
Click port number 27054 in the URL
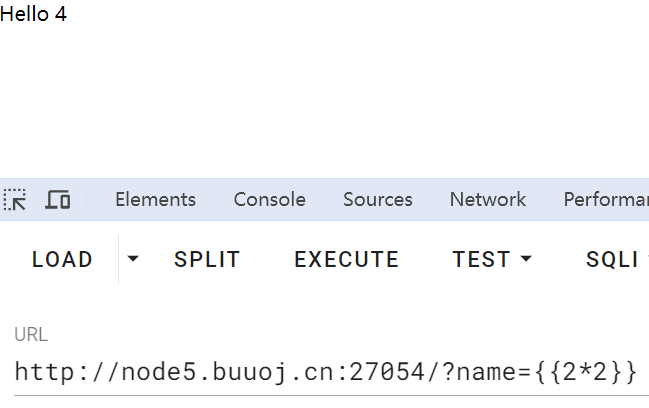pyautogui.click(x=387, y=372)
